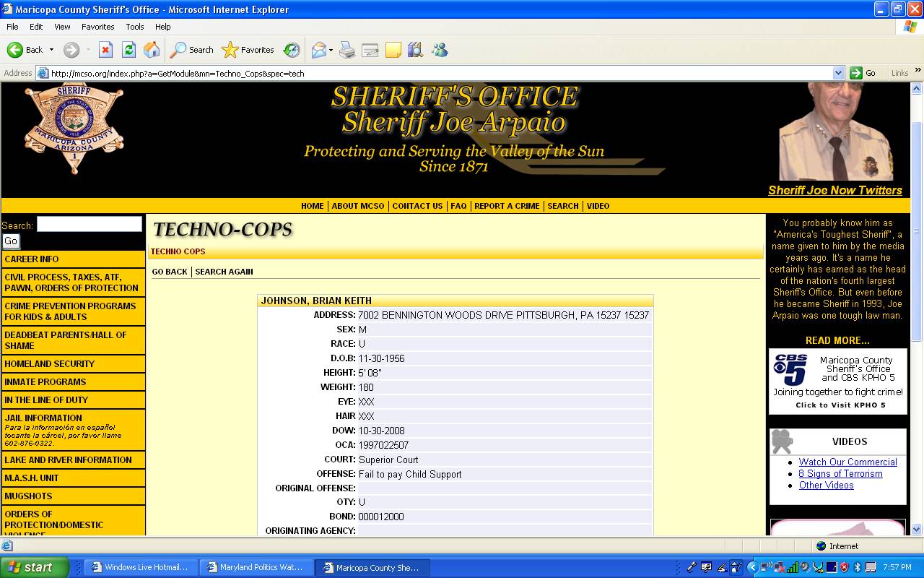Viewport: 924px width, 578px height.
Task: Stop page loading with red X icon
Action: click(105, 50)
